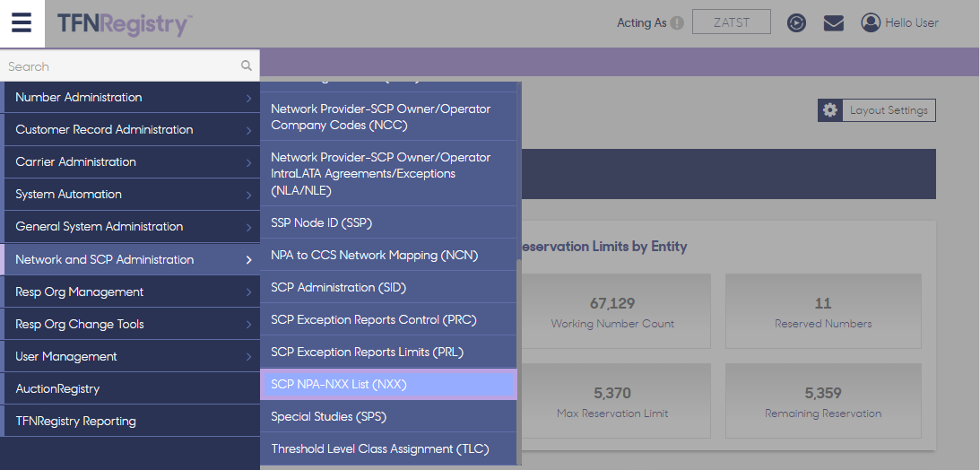980x470 pixels.
Task: Open SSP Node ID (SSP)
Action: click(388, 222)
